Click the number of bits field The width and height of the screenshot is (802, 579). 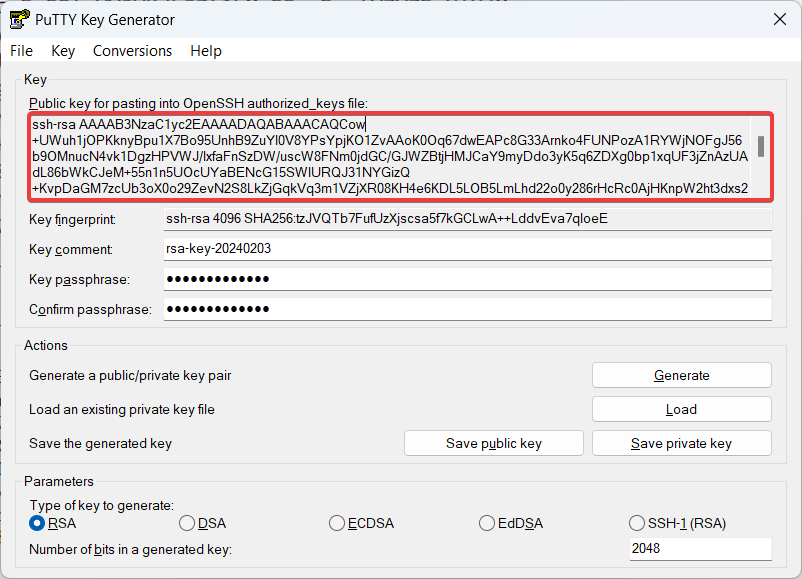click(700, 549)
